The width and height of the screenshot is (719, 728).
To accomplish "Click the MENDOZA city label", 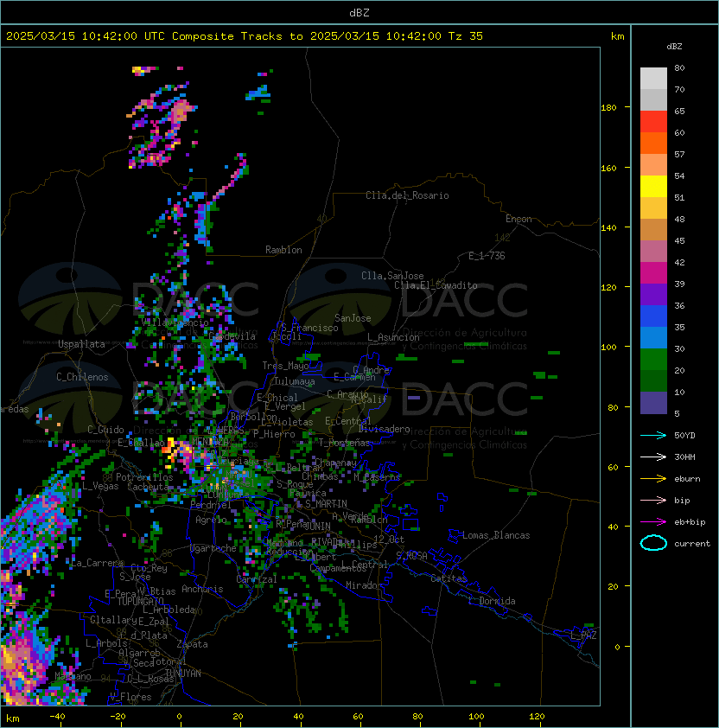I will pos(210,441).
